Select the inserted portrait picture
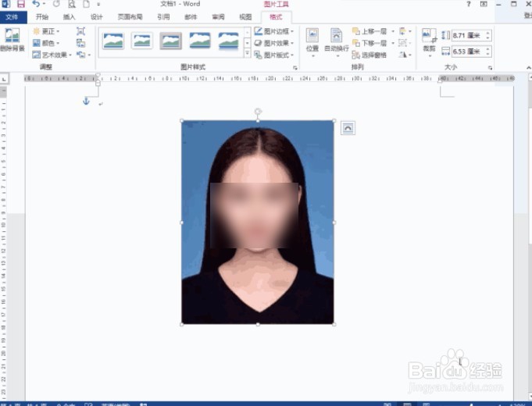 pyautogui.click(x=258, y=223)
